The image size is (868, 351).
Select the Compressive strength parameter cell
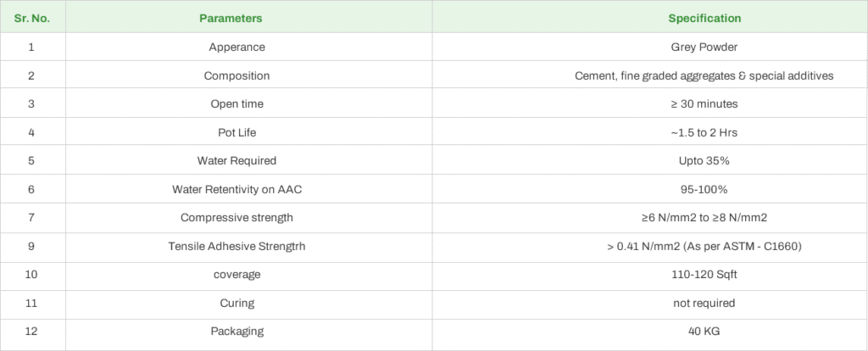[236, 218]
